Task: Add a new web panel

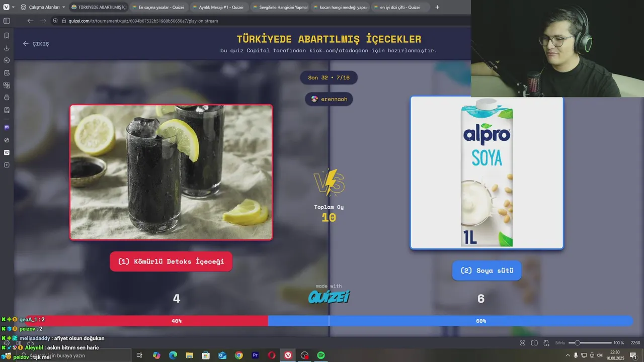Action: 7,165
